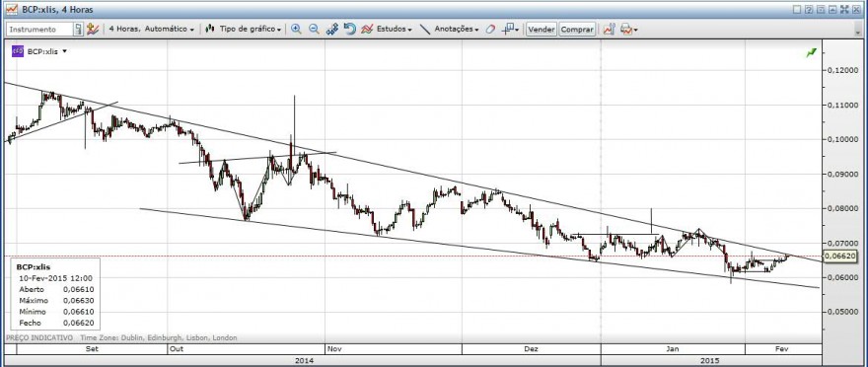868x367 pixels.
Task: Click the undo/reset arrow icon
Action: point(349,29)
